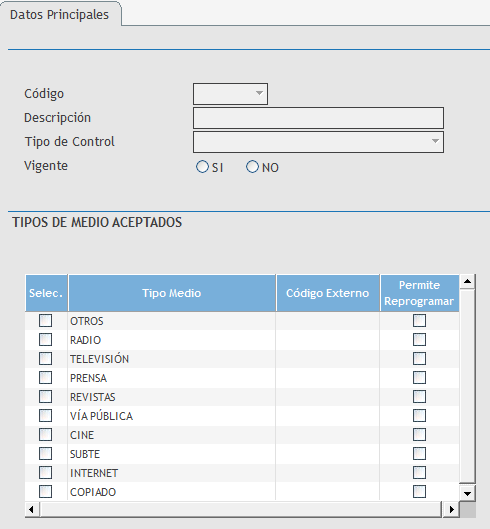Enable Permite Reprogramar for TELEVISIÓN
The image size is (490, 529).
coord(419,359)
